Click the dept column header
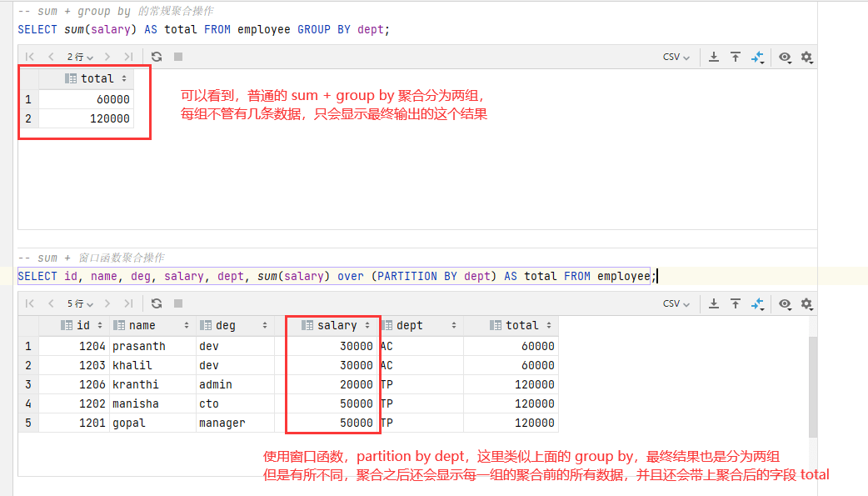868x496 pixels. [410, 326]
